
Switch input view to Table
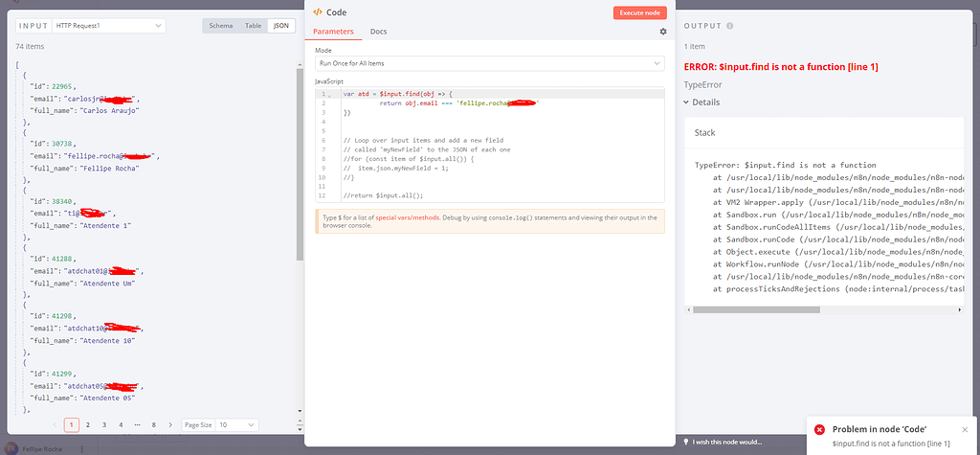253,26
